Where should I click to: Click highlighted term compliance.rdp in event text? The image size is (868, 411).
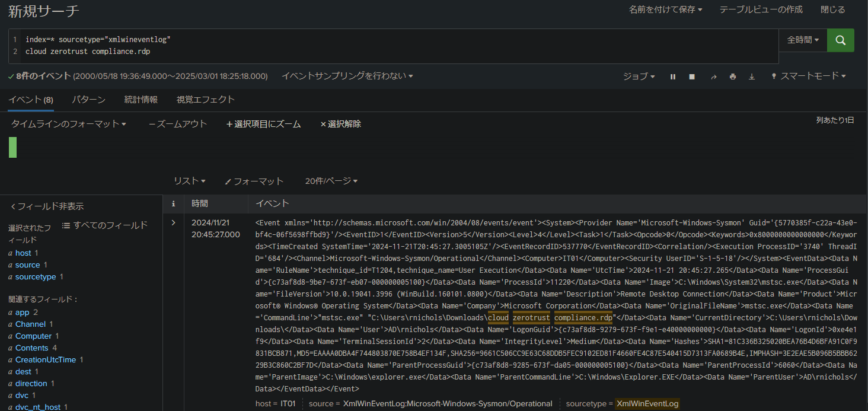(583, 317)
